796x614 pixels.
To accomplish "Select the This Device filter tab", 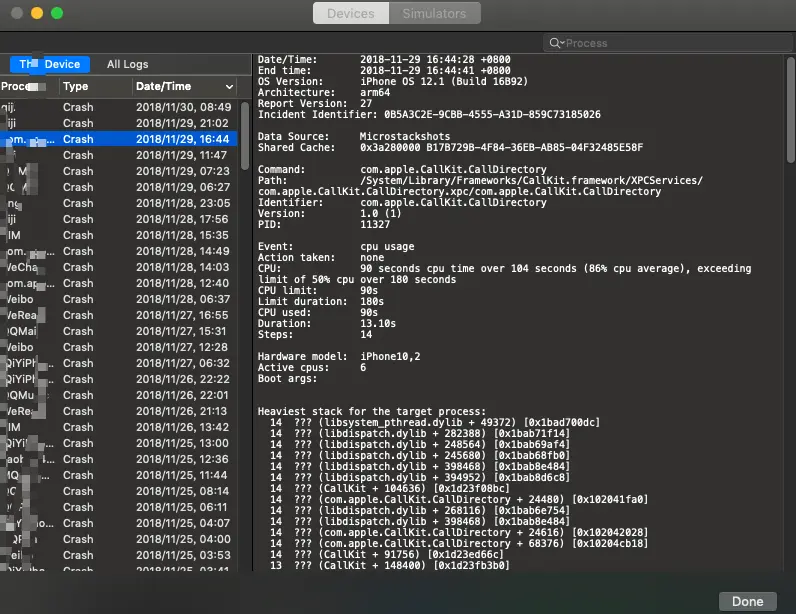I will tap(50, 64).
